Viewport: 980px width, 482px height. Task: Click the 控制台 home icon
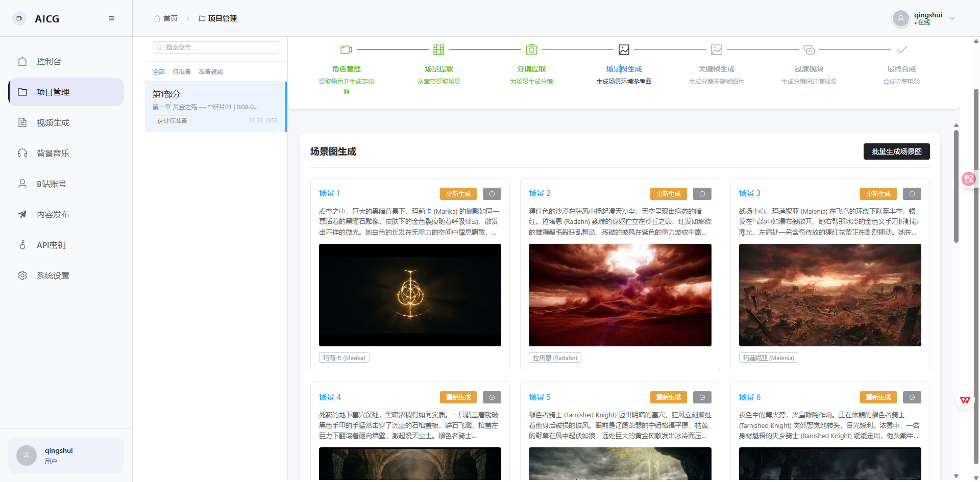click(x=22, y=61)
